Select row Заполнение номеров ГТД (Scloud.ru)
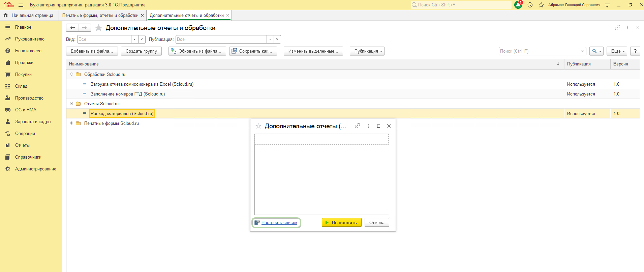Screen dimensions: 644x272 point(353,94)
